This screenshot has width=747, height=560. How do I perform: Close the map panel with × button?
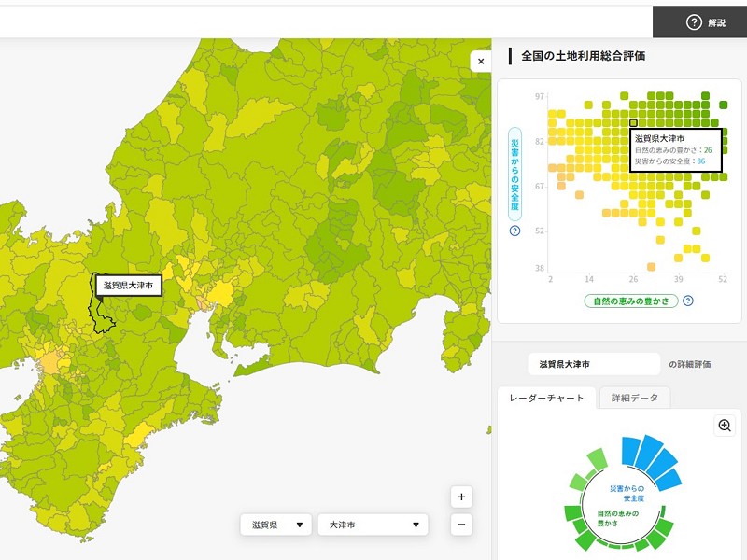[481, 62]
